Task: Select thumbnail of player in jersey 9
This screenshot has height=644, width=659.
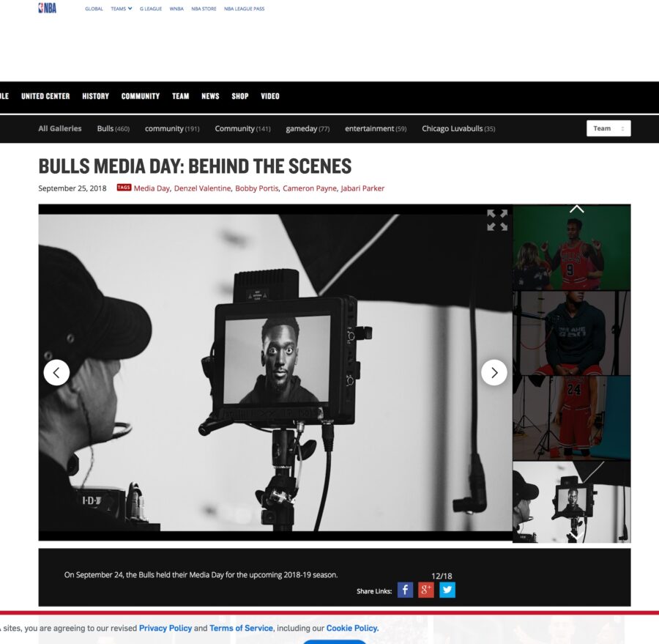Action: click(571, 249)
